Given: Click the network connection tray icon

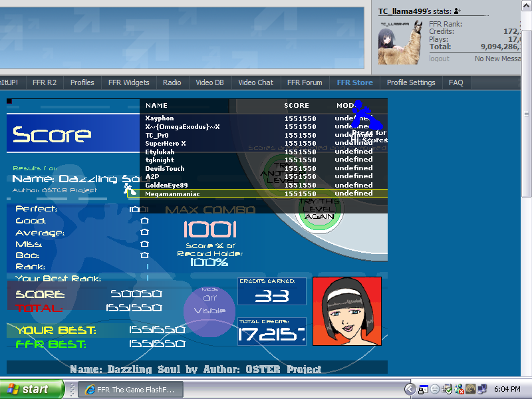Looking at the screenshot, I should (483, 389).
